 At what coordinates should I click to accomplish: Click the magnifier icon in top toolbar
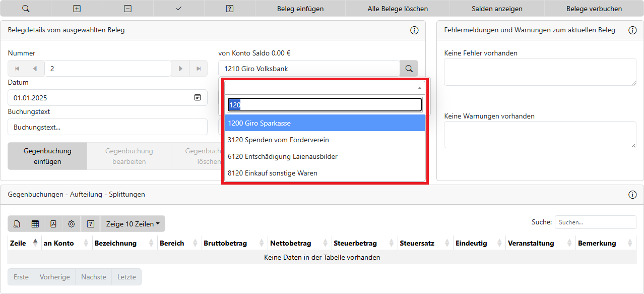26,9
